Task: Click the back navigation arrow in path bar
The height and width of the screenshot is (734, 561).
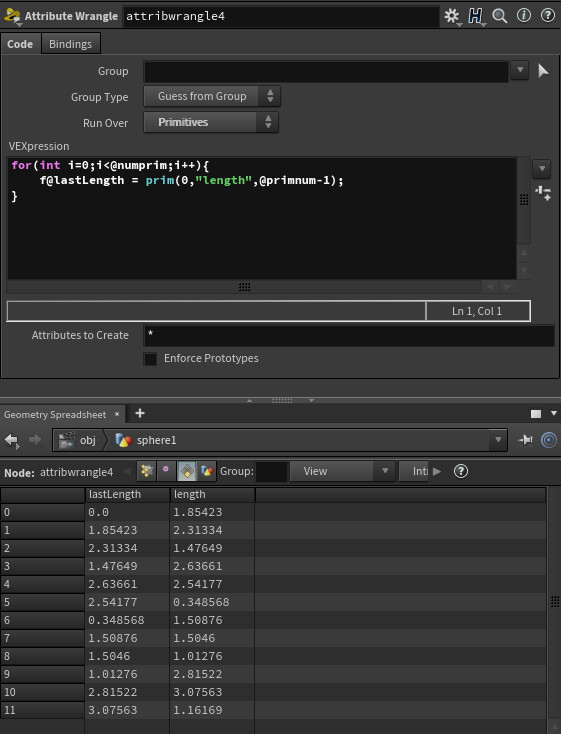Action: pos(11,440)
